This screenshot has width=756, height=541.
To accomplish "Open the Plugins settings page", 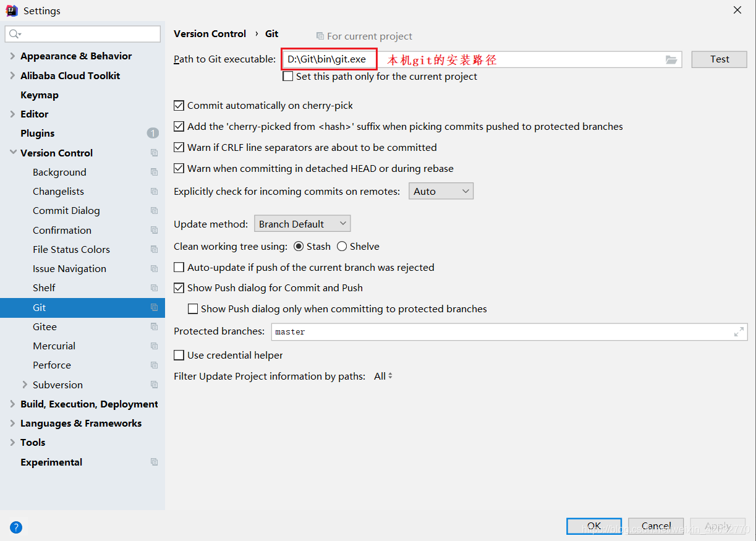I will (x=38, y=134).
